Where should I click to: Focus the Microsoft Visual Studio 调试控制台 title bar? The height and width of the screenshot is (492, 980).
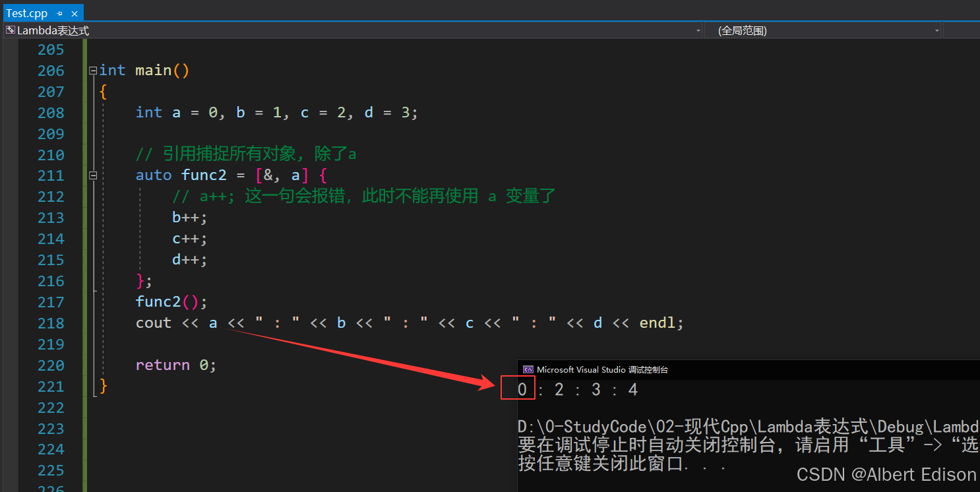point(749,370)
